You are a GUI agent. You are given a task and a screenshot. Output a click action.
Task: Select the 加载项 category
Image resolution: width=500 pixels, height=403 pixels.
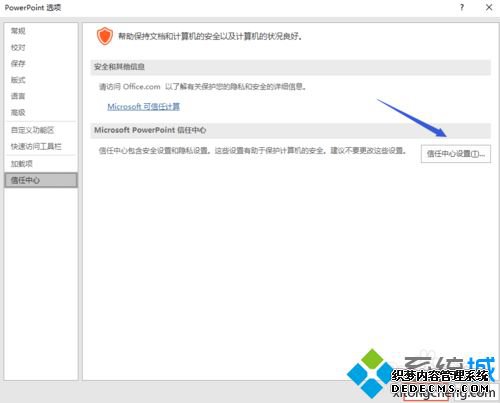(x=22, y=164)
